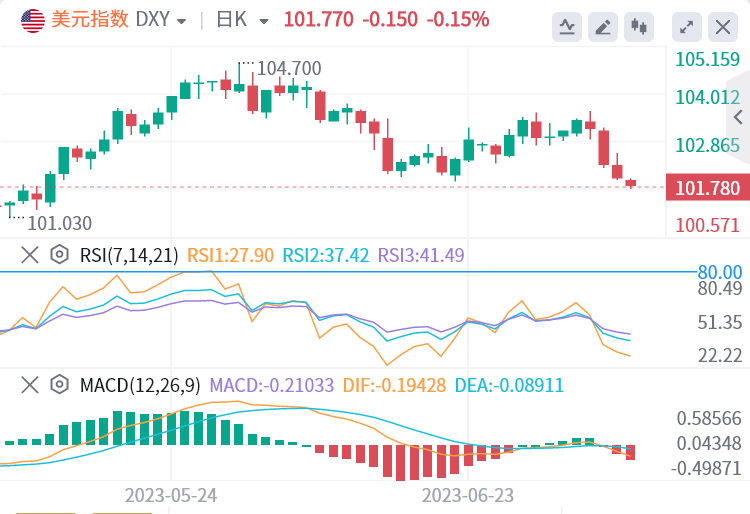Click the 2023-05-24 date label
This screenshot has height=514, width=750.
coord(171,495)
